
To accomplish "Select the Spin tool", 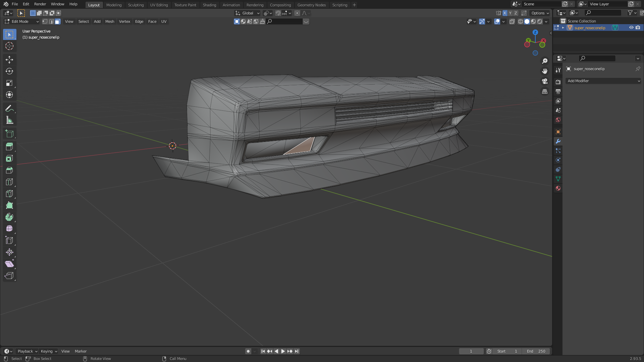I will click(x=9, y=217).
